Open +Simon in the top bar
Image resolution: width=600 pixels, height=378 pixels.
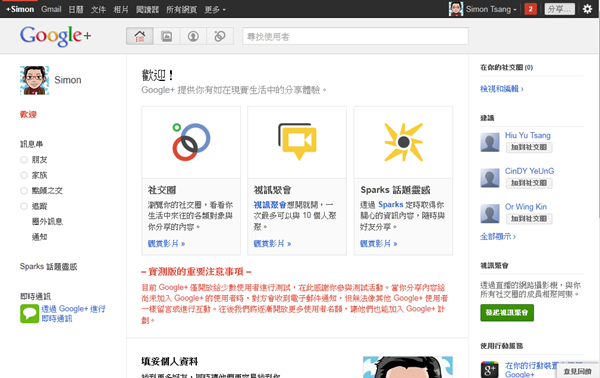(20, 9)
